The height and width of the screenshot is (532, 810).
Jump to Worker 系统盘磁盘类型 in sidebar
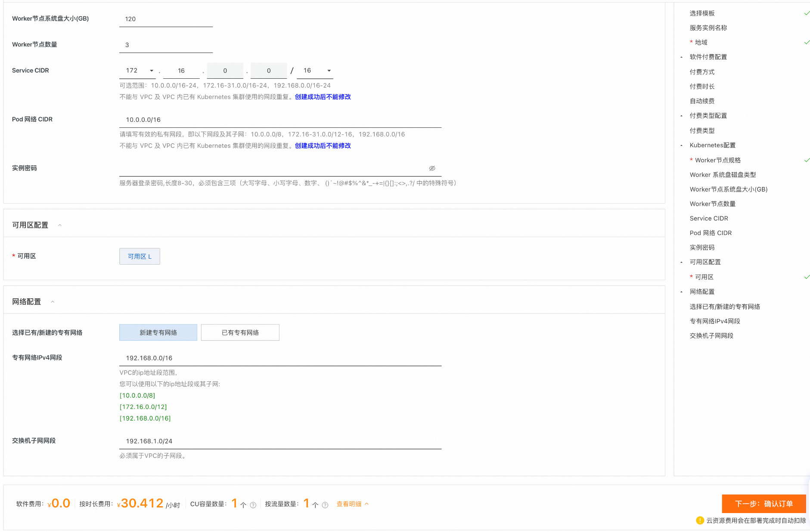(x=723, y=175)
